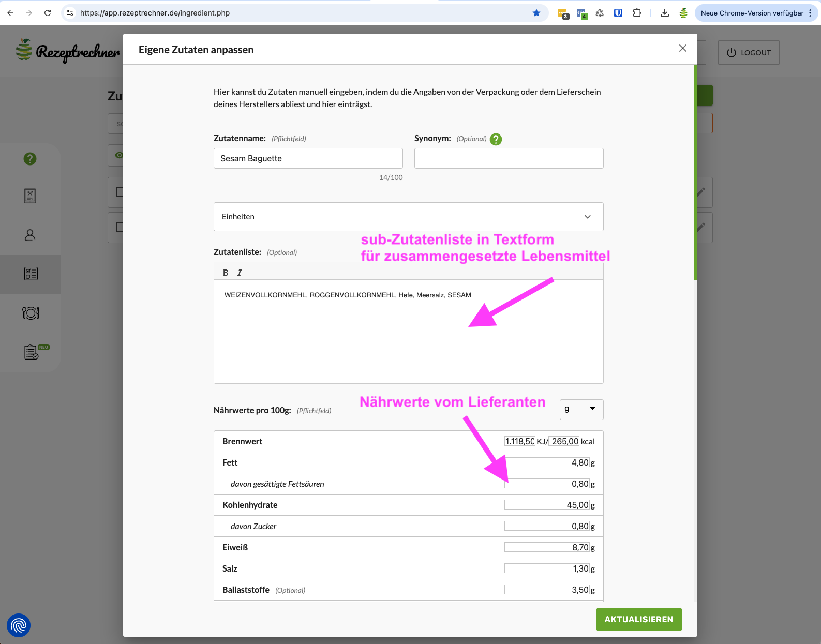Click the empty Synonym input field
The image size is (821, 644).
(x=509, y=158)
